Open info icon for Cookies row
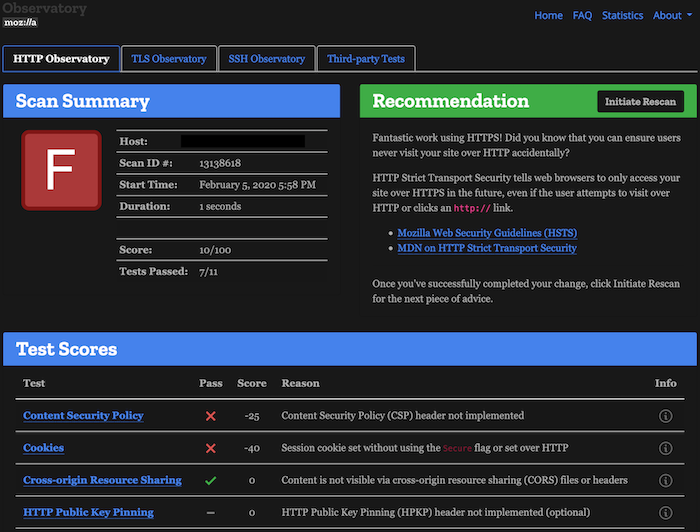 point(665,448)
